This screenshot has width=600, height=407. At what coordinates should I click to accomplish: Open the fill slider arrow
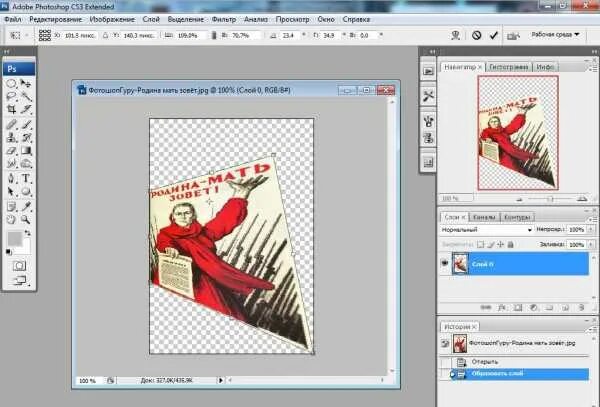[x=591, y=244]
